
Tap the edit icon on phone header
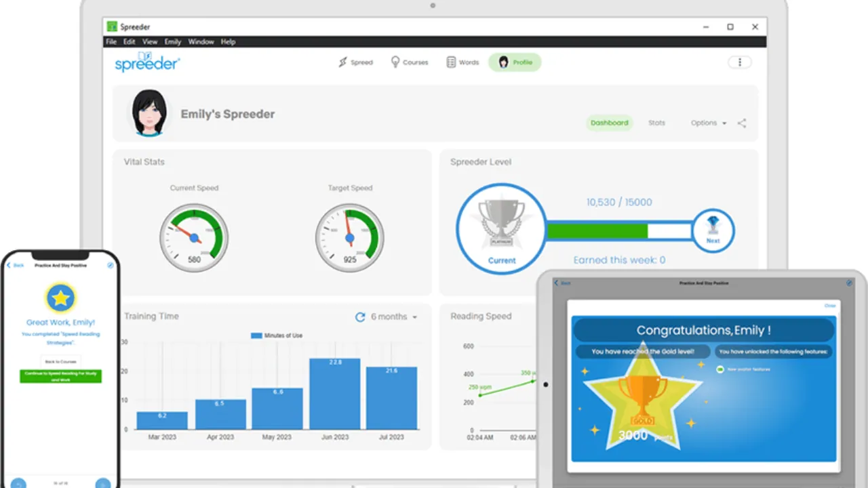(111, 265)
